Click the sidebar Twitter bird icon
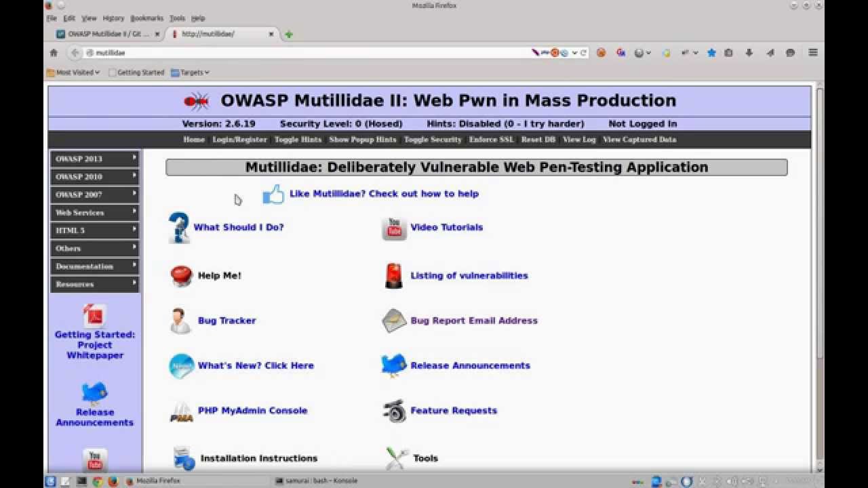Screen dimensions: 868x488 [95, 393]
